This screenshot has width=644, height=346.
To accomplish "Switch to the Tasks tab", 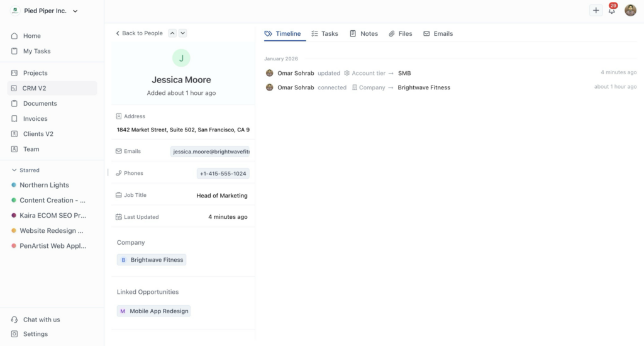I will 325,34.
